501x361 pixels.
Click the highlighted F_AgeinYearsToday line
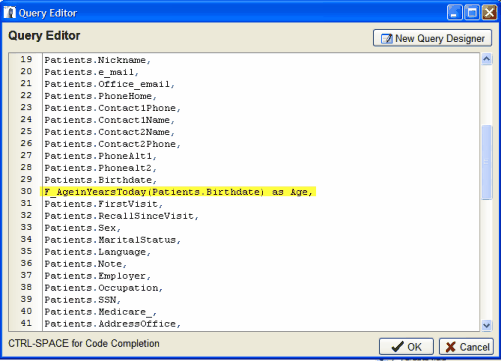click(178, 192)
